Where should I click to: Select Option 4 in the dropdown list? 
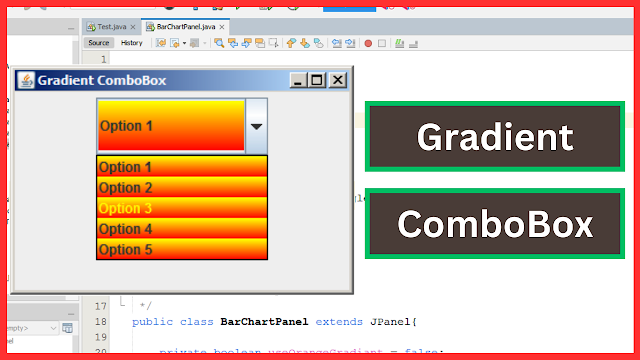coord(182,229)
